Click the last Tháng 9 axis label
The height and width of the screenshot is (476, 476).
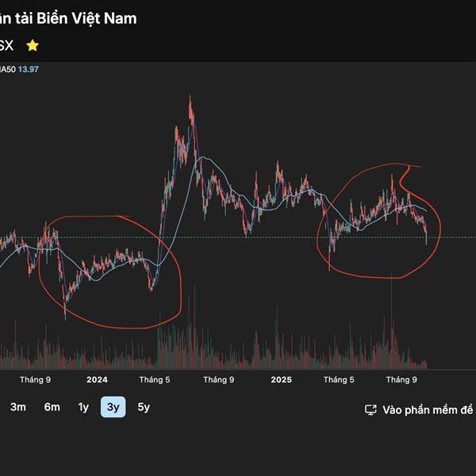(x=401, y=379)
